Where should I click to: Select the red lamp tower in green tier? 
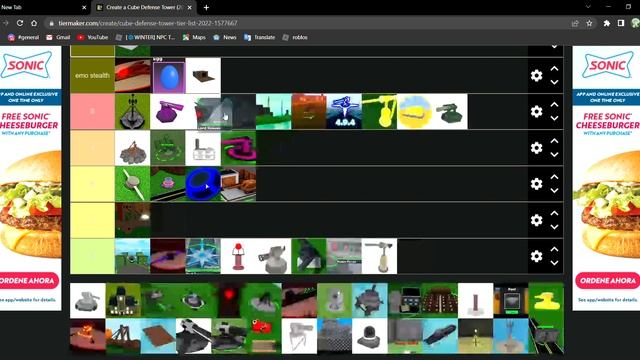point(238,256)
